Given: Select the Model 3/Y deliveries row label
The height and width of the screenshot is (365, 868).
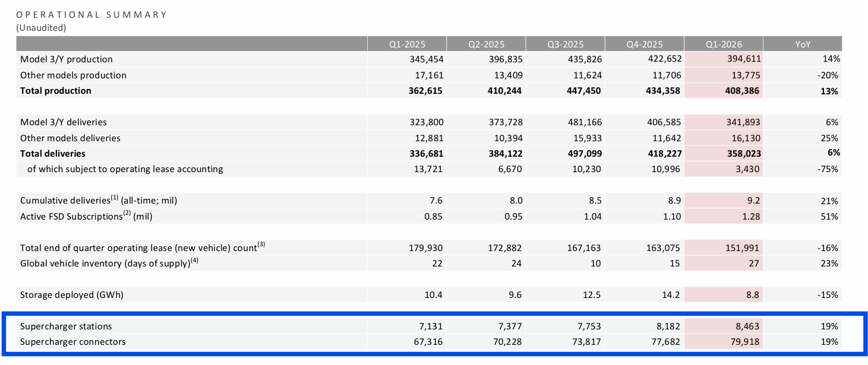Looking at the screenshot, I should coord(64,122).
